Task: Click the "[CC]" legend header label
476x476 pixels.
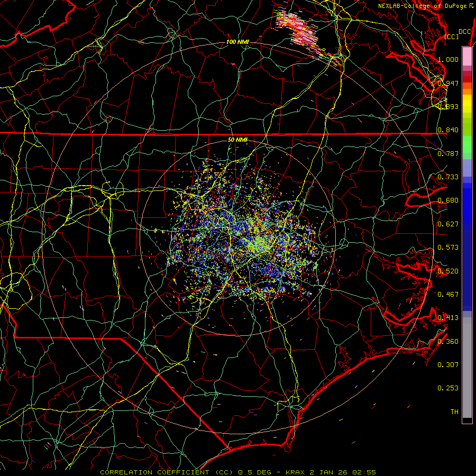Action: (452, 36)
